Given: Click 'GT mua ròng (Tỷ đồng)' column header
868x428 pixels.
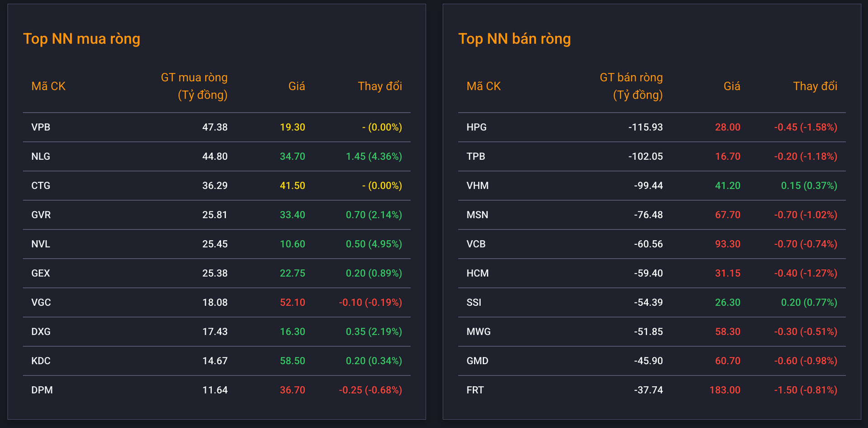Looking at the screenshot, I should pos(194,86).
